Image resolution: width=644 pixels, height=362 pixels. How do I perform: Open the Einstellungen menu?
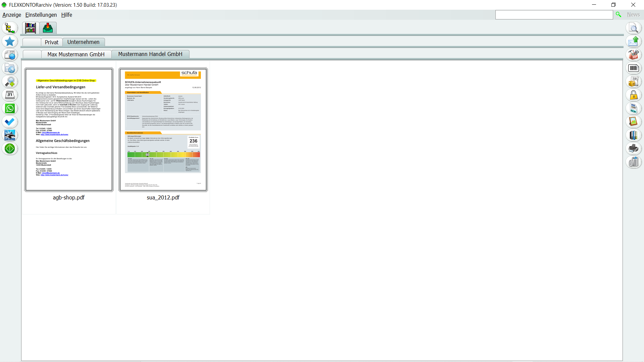pos(41,15)
